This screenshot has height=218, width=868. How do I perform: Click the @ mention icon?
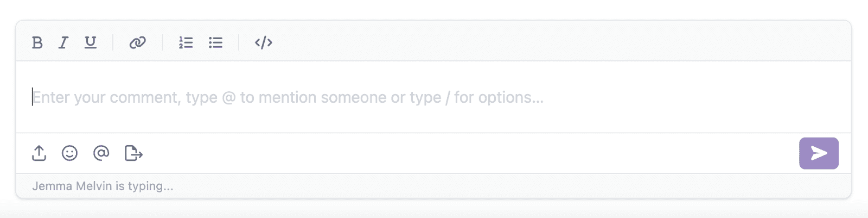pos(101,153)
